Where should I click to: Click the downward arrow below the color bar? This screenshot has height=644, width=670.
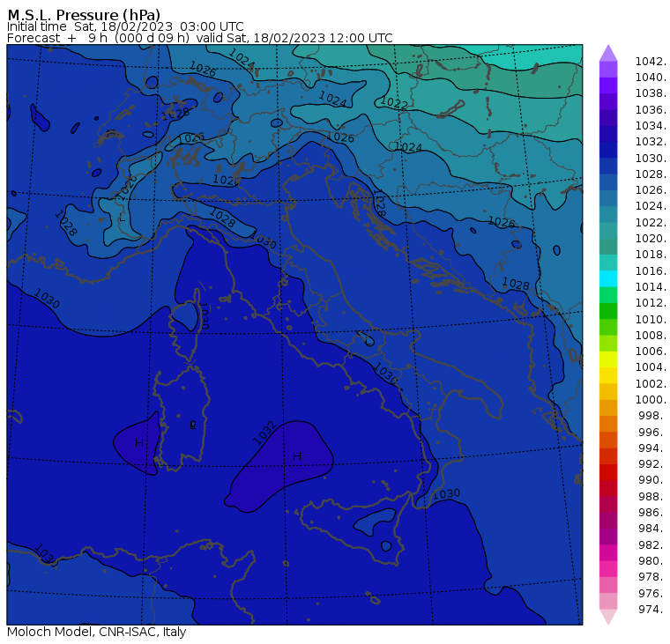[x=608, y=617]
